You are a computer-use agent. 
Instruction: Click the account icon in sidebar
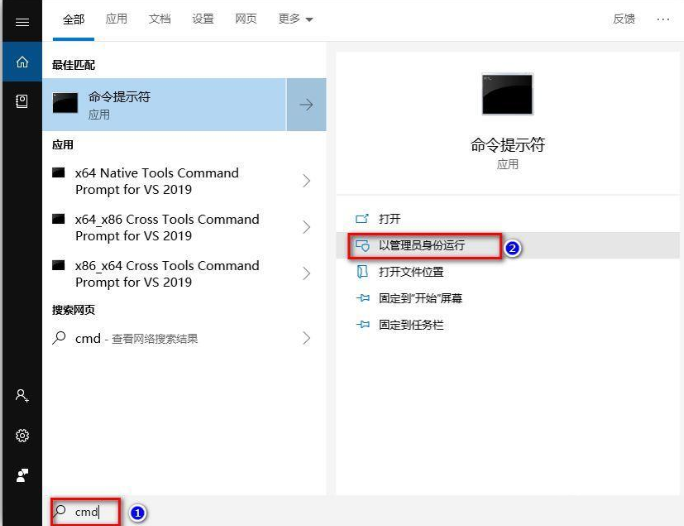coord(22,396)
